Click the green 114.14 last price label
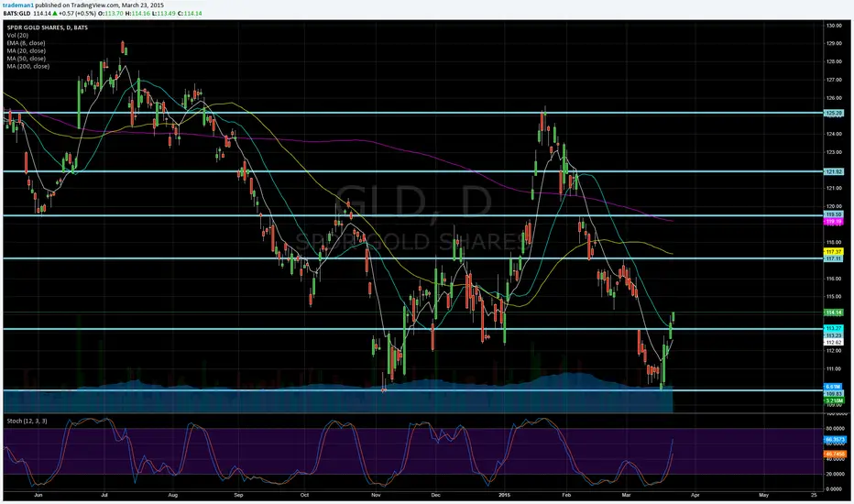Image resolution: width=854 pixels, height=504 pixels. pyautogui.click(x=834, y=312)
